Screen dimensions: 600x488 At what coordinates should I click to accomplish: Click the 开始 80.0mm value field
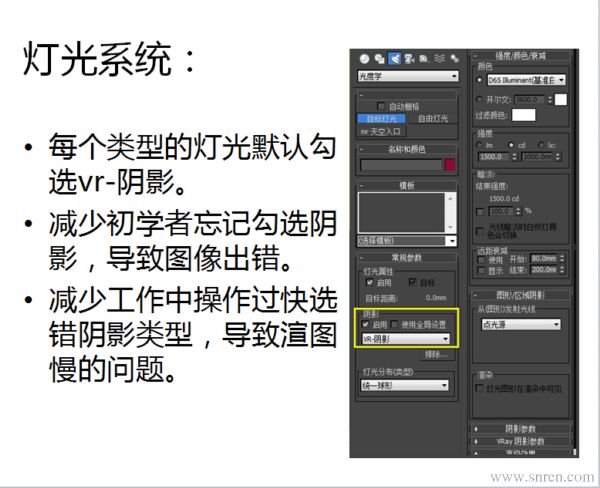pos(544,258)
